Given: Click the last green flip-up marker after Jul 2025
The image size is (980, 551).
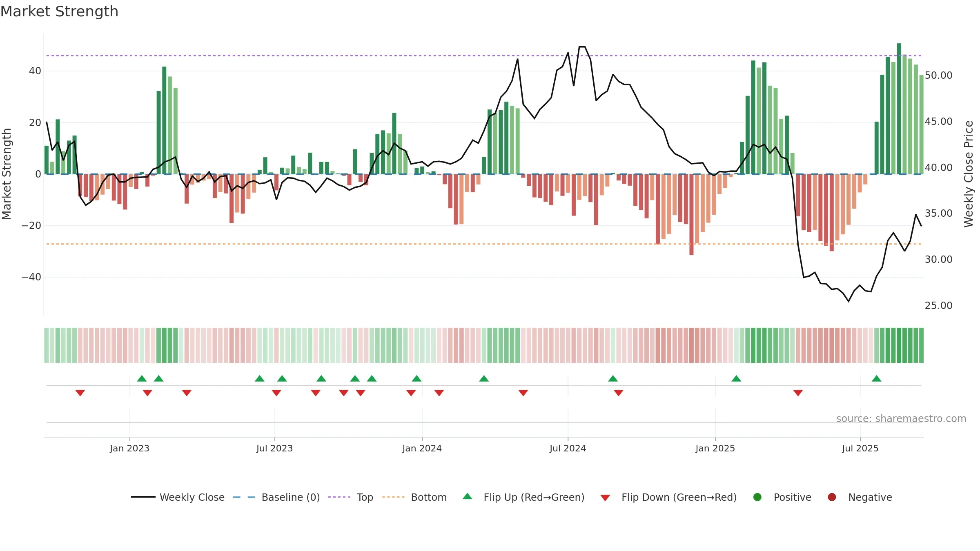Looking at the screenshot, I should pyautogui.click(x=876, y=378).
